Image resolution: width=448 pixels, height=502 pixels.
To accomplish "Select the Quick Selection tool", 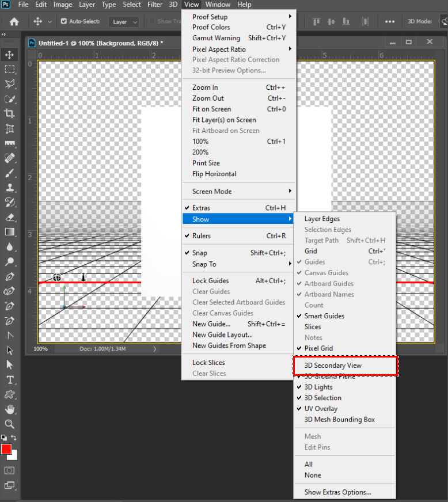I will 10,99.
